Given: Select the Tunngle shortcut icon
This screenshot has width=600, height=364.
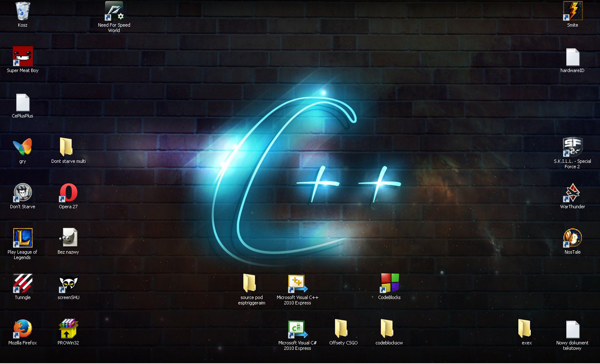Looking at the screenshot, I should (x=22, y=283).
